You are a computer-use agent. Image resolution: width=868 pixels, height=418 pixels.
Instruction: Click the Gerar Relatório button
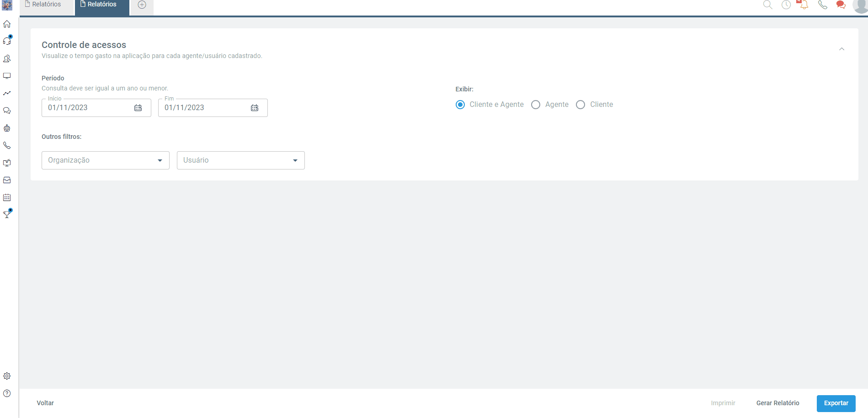point(778,403)
